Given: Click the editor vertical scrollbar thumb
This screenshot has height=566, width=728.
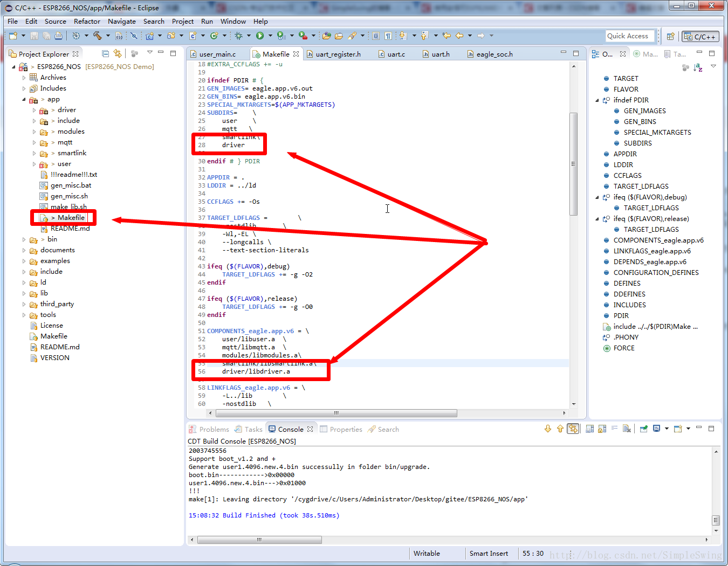Looking at the screenshot, I should (573, 164).
